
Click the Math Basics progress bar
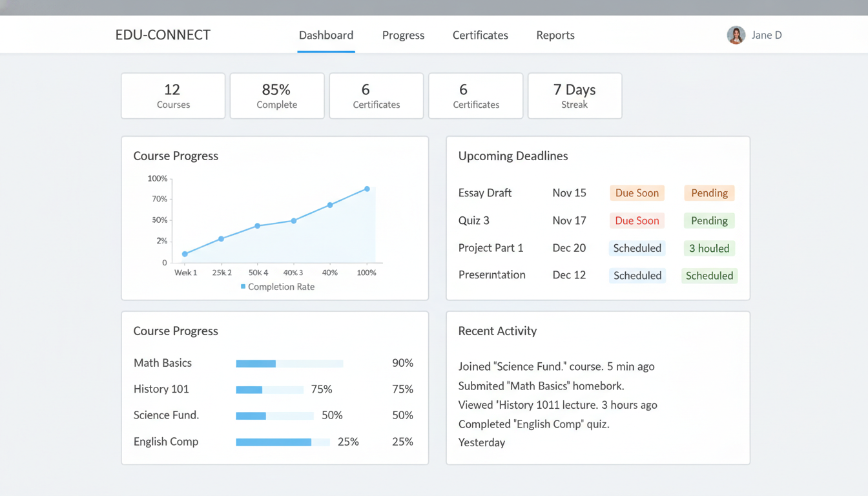289,364
